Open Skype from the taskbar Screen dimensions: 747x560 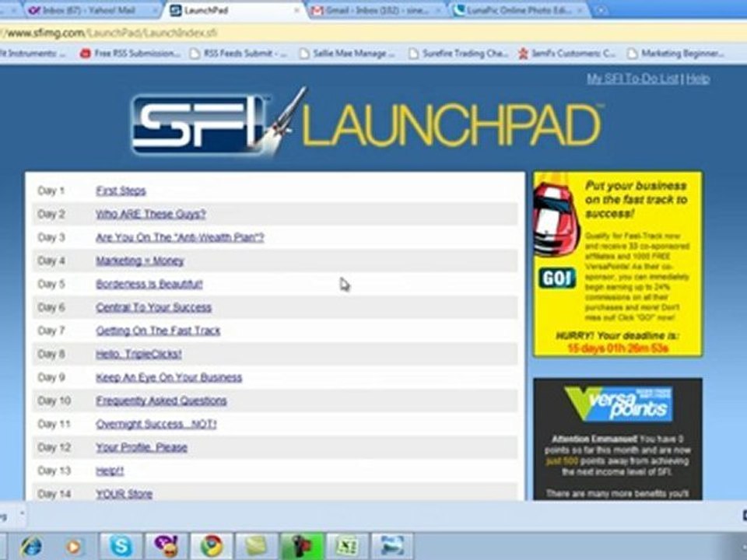120,546
